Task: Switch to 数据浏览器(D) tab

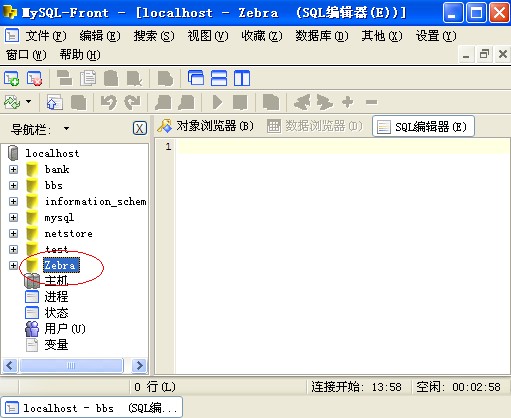Action: [315, 126]
